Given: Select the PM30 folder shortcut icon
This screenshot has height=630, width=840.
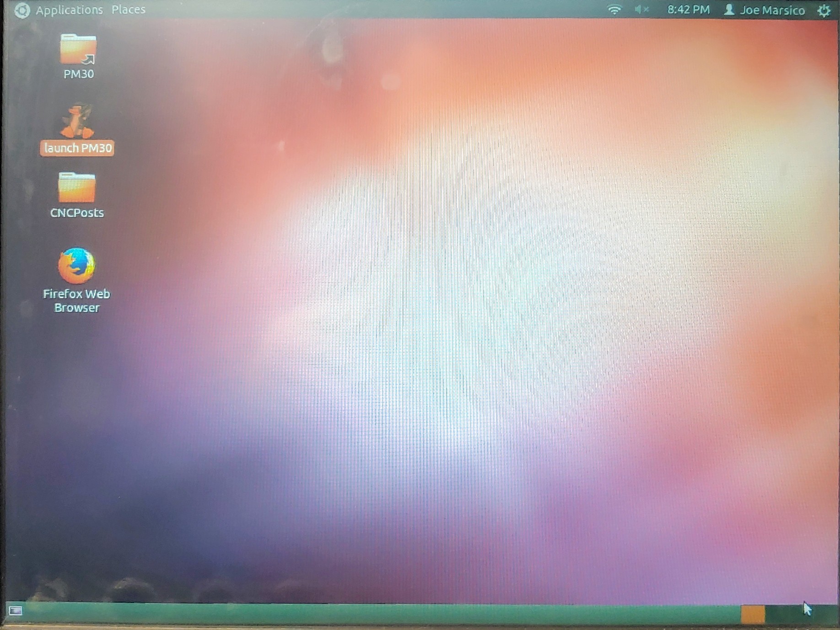Looking at the screenshot, I should click(x=78, y=49).
